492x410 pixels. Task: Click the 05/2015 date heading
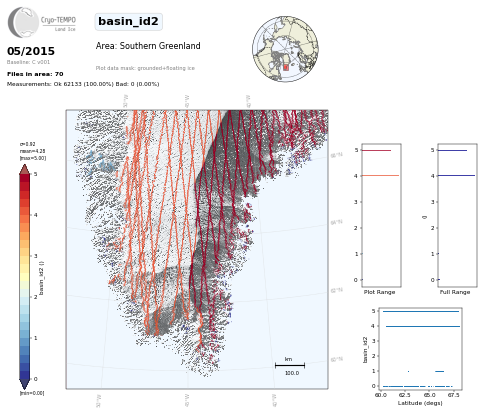pyautogui.click(x=31, y=51)
